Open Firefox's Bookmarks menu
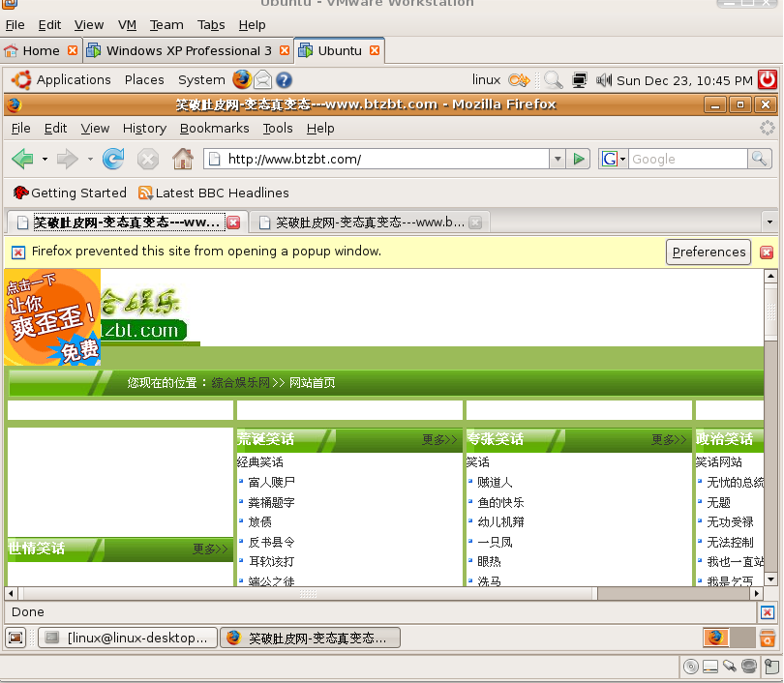The width and height of the screenshot is (784, 683). (215, 129)
